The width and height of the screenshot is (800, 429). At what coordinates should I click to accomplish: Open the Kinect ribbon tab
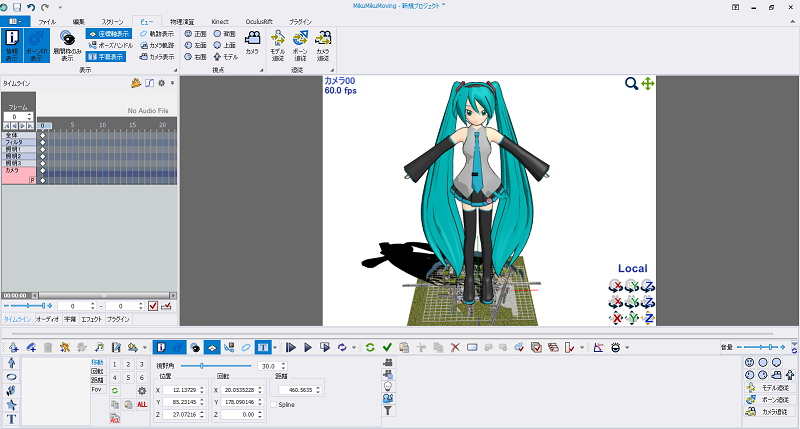click(x=220, y=22)
